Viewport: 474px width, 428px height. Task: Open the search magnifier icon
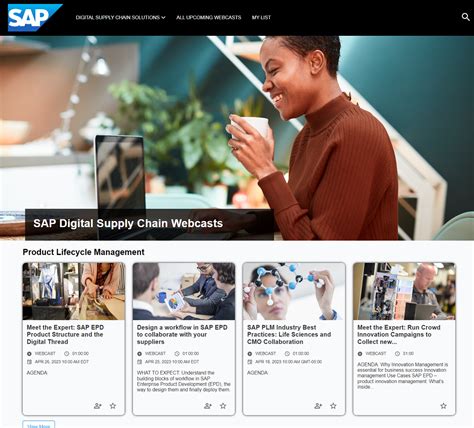[465, 17]
